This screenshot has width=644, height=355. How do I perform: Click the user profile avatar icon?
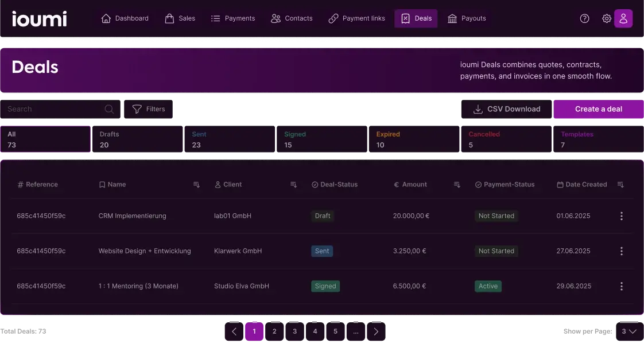click(623, 18)
